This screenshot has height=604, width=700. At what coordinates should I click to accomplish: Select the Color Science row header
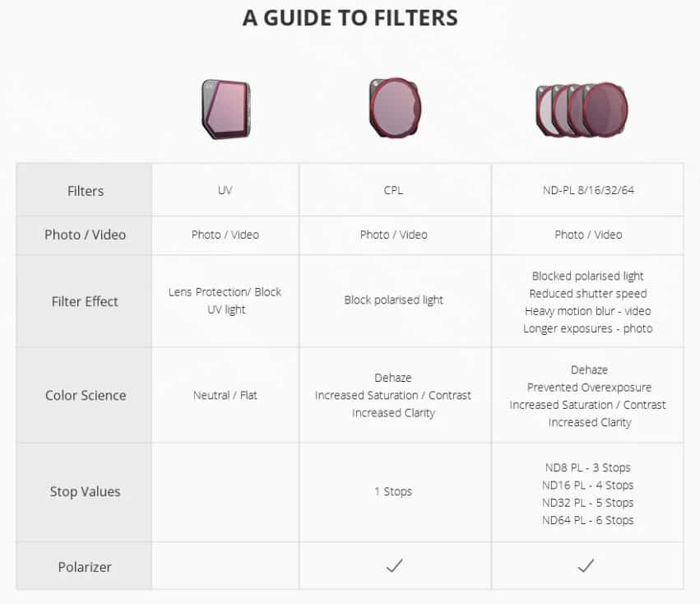pos(85,395)
